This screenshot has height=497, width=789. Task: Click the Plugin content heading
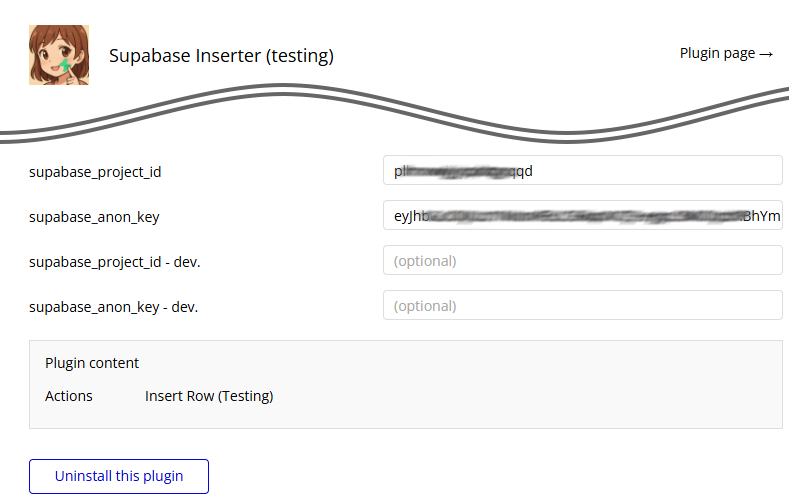[92, 363]
